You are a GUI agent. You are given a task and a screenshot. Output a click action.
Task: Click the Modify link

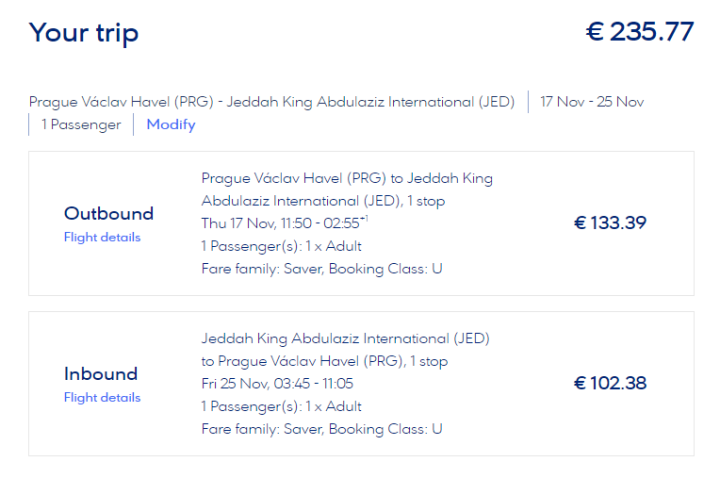[171, 125]
